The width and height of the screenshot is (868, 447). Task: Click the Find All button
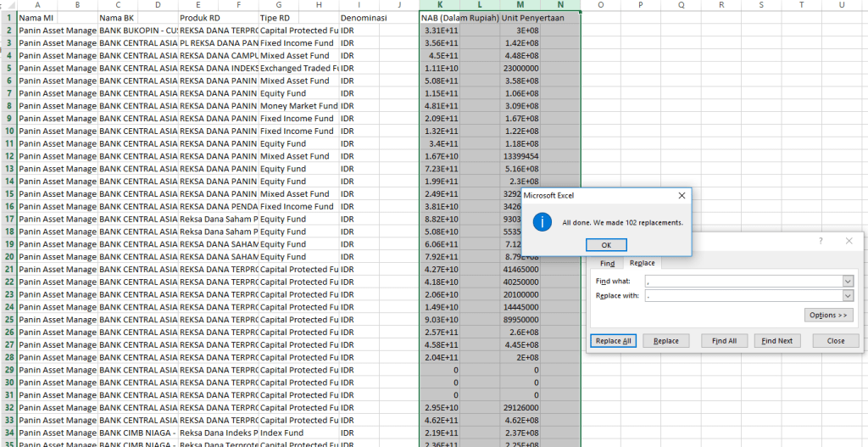coord(724,341)
